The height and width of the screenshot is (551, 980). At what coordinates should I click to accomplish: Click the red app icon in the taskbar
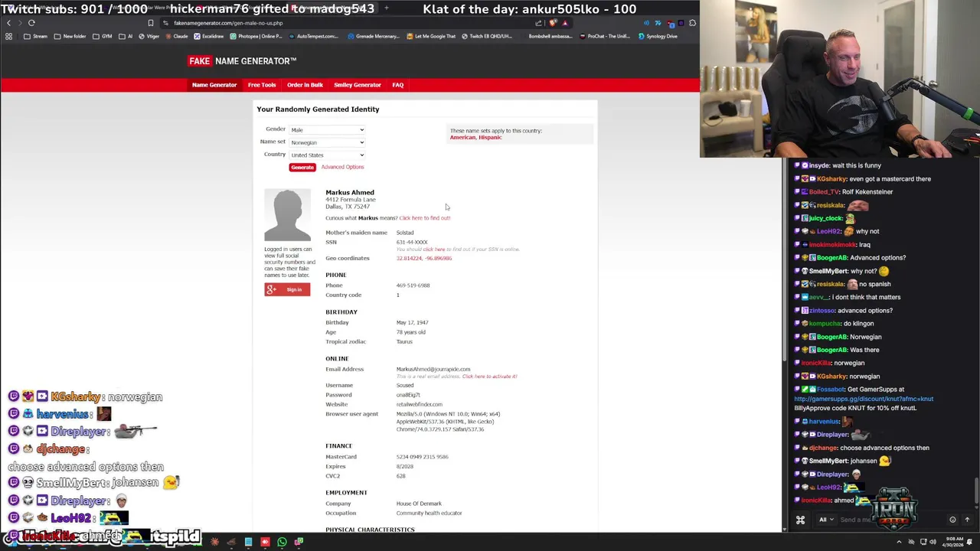pos(265,542)
